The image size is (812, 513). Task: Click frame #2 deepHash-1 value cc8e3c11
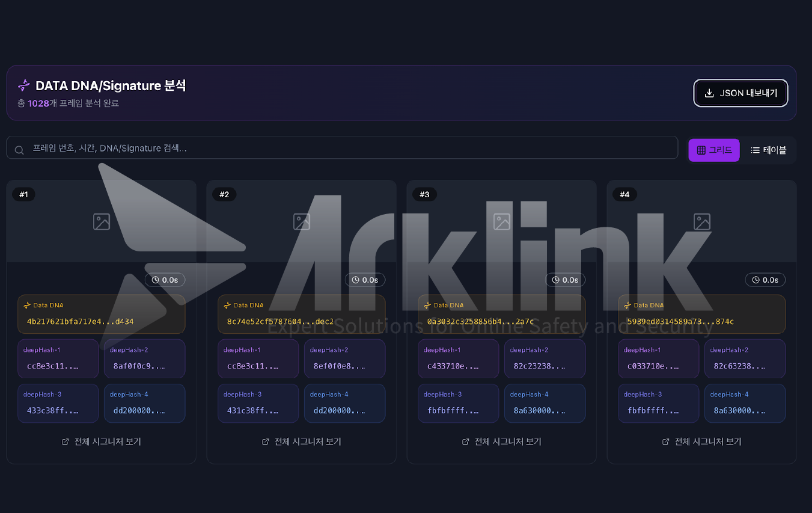pyautogui.click(x=253, y=366)
